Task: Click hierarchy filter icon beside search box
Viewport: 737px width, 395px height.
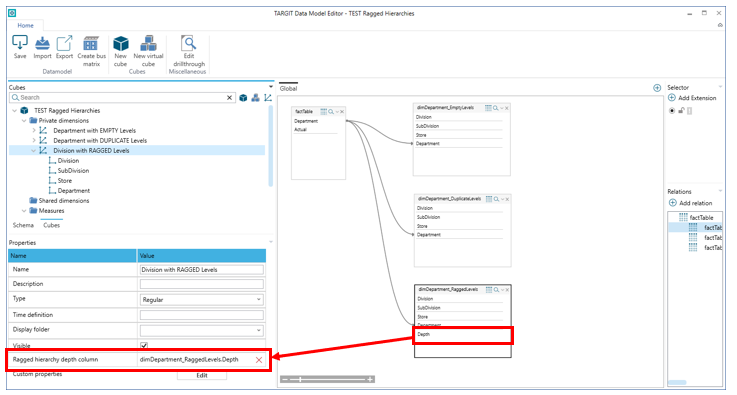Action: pos(255,98)
